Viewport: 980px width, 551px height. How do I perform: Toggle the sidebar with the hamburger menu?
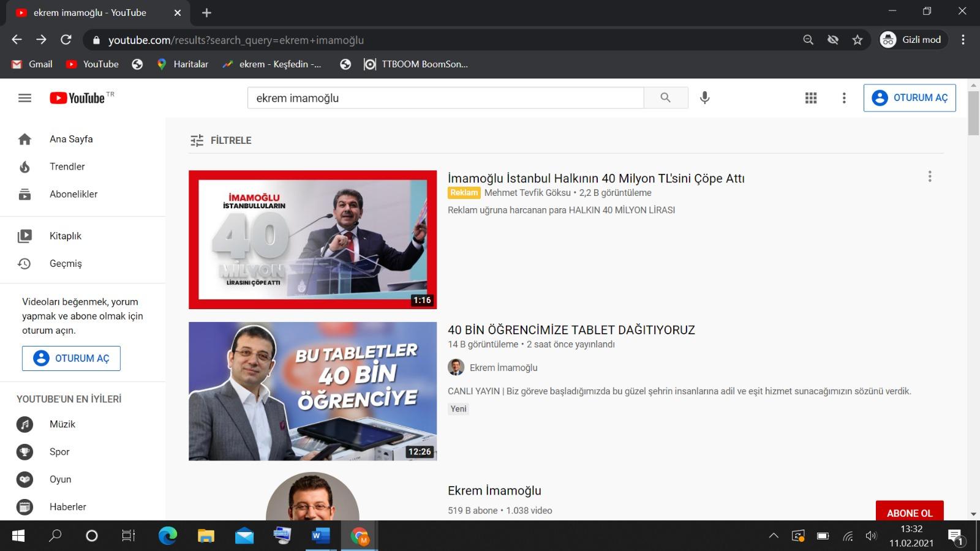(x=24, y=97)
